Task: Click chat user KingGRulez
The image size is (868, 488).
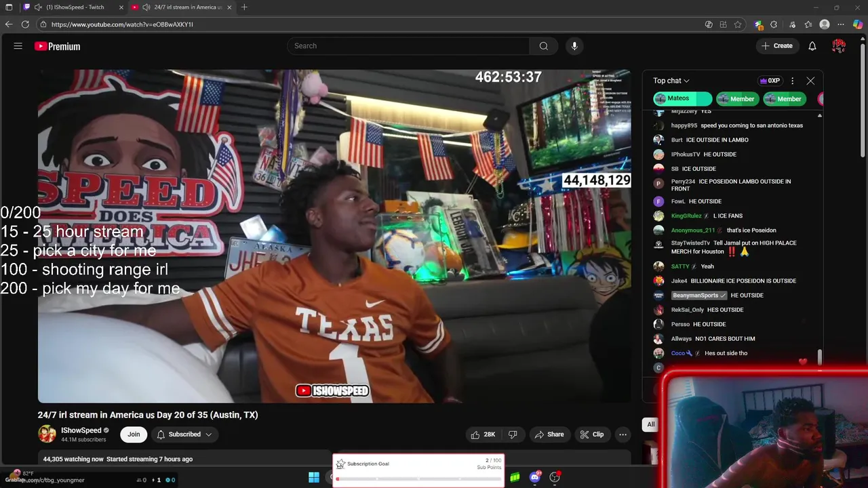Action: (686, 216)
